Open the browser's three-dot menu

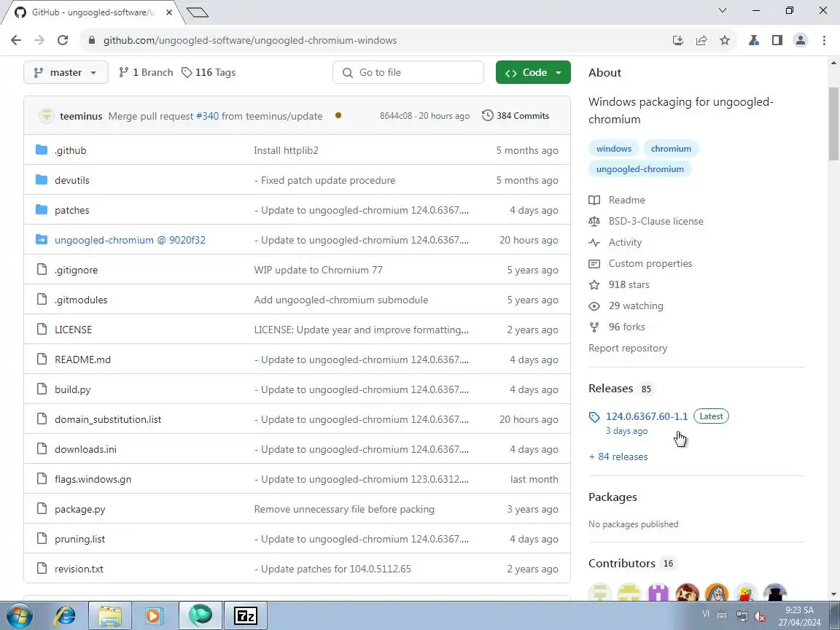click(824, 40)
